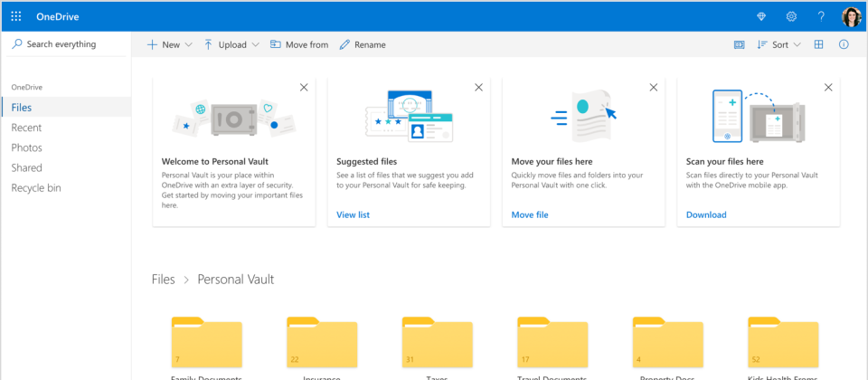The height and width of the screenshot is (380, 868).
Task: Click the Premium diamond icon
Action: point(761,16)
